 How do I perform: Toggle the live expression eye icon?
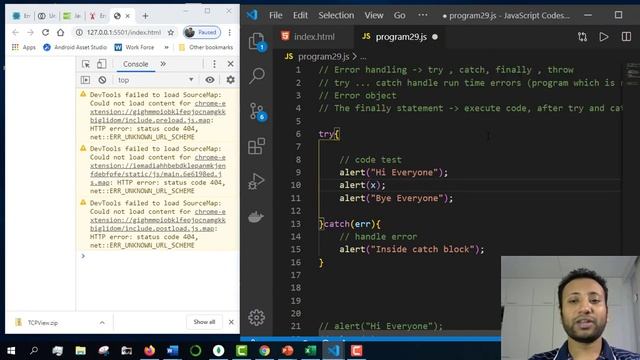tap(210, 80)
